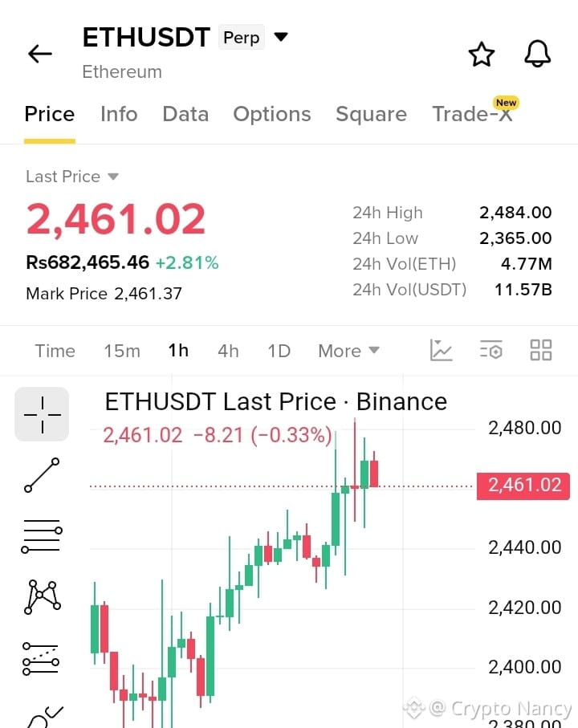
Task: Select the 4h timeframe
Action: coord(228,351)
